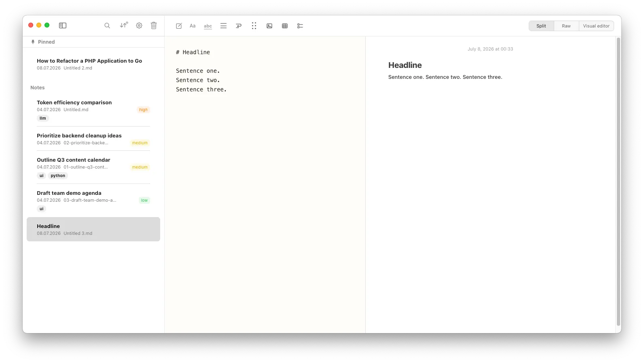The image size is (644, 363).
Task: Open Token efficiency comparison note
Action: pos(93,110)
